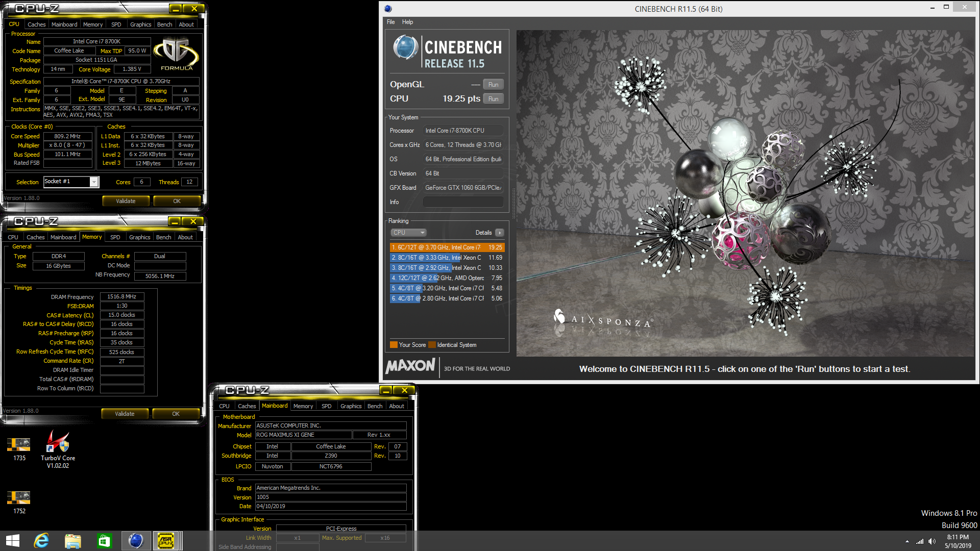Click the MAXON logo
Image resolution: width=980 pixels, height=551 pixels.
pos(410,366)
